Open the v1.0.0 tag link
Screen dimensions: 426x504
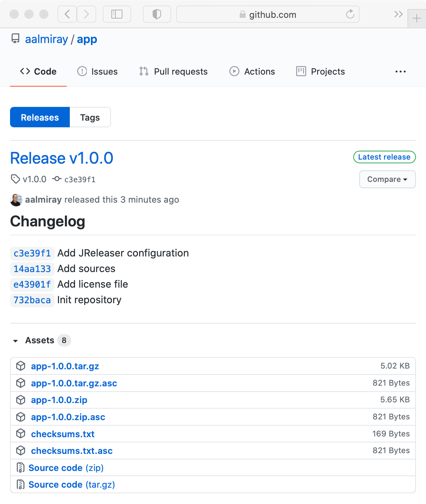[x=35, y=179]
